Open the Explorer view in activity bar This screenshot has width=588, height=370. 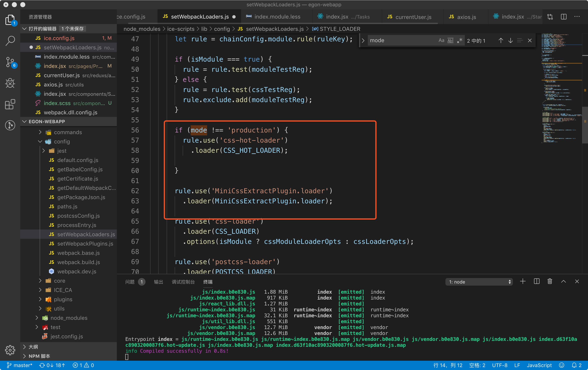click(10, 20)
